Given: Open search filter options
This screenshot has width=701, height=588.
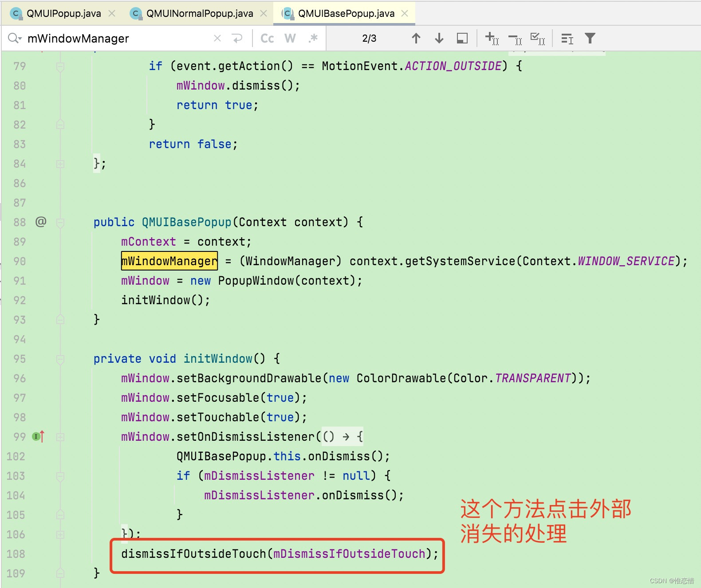Looking at the screenshot, I should tap(590, 39).
